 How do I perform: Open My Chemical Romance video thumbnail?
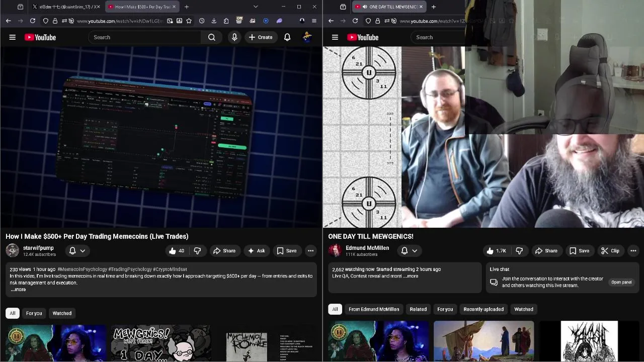(x=267, y=343)
